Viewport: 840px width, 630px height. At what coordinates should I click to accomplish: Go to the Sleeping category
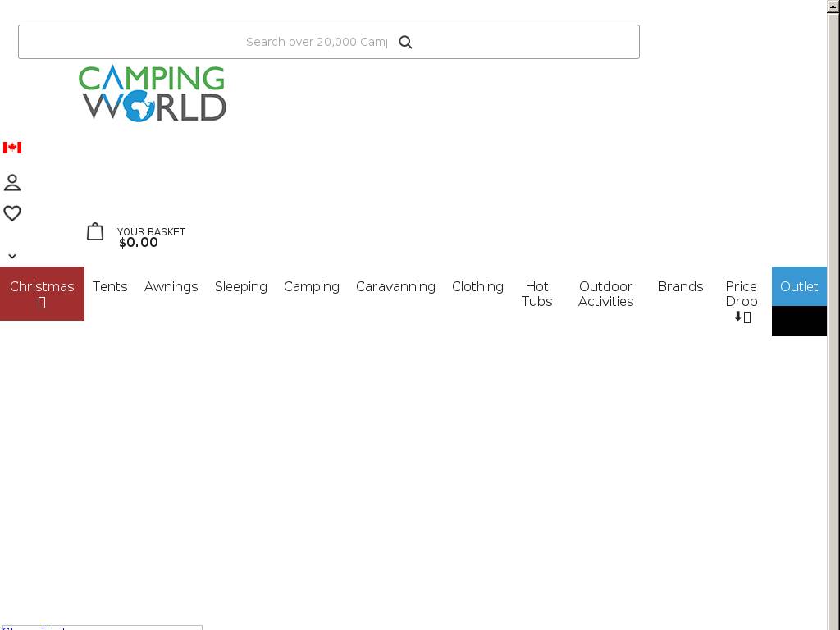240,286
